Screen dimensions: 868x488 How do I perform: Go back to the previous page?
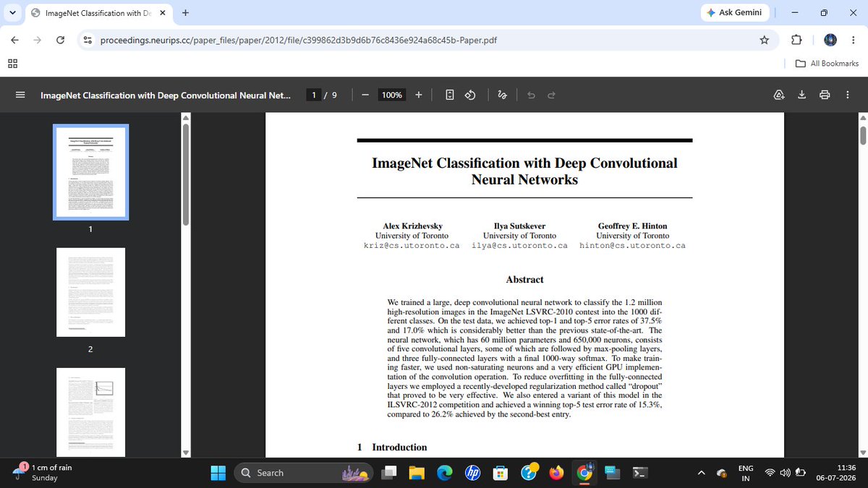click(15, 40)
